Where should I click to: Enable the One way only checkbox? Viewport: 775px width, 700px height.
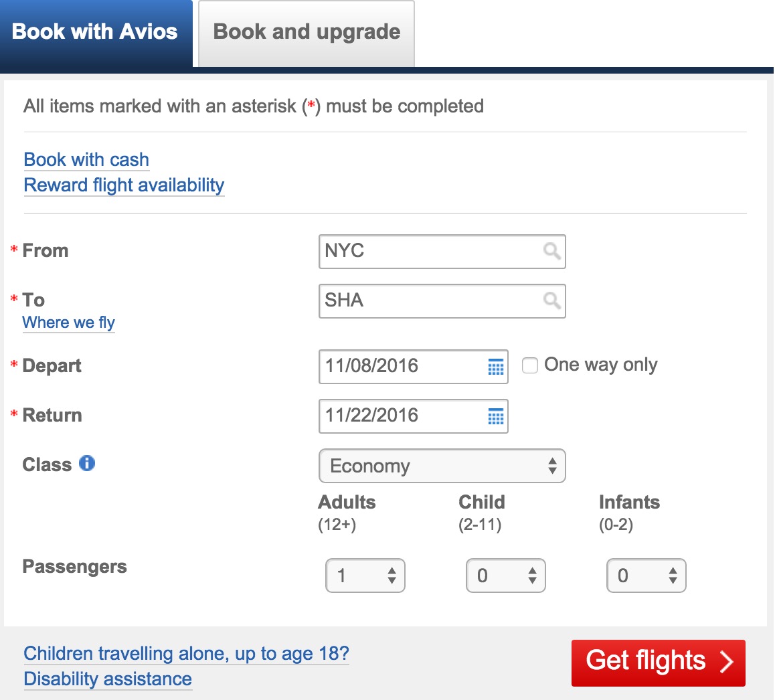pyautogui.click(x=530, y=365)
